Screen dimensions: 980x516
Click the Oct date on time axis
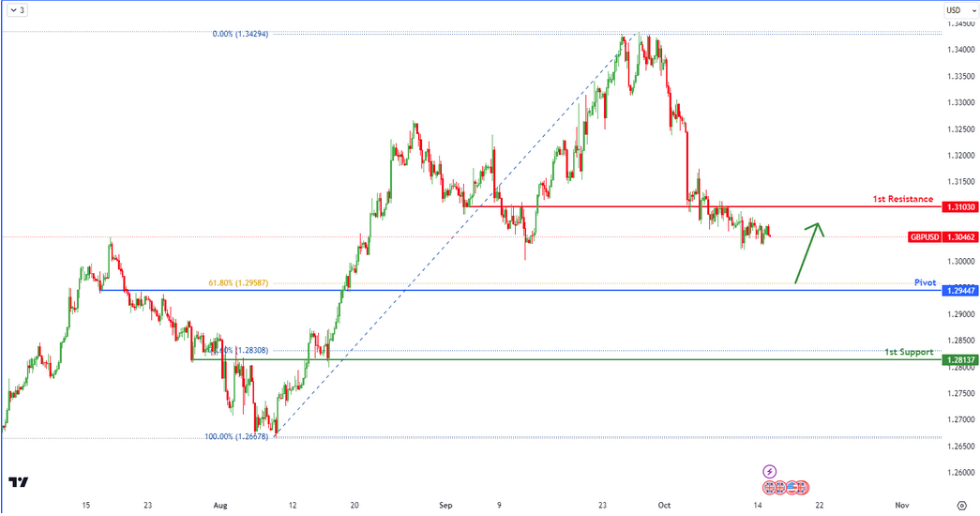(664, 506)
